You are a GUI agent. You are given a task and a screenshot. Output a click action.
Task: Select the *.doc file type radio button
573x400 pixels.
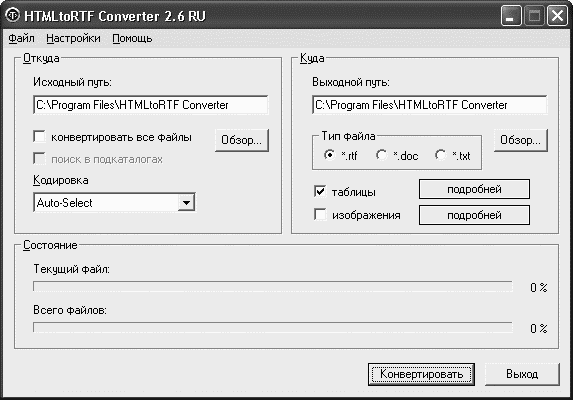pyautogui.click(x=381, y=155)
